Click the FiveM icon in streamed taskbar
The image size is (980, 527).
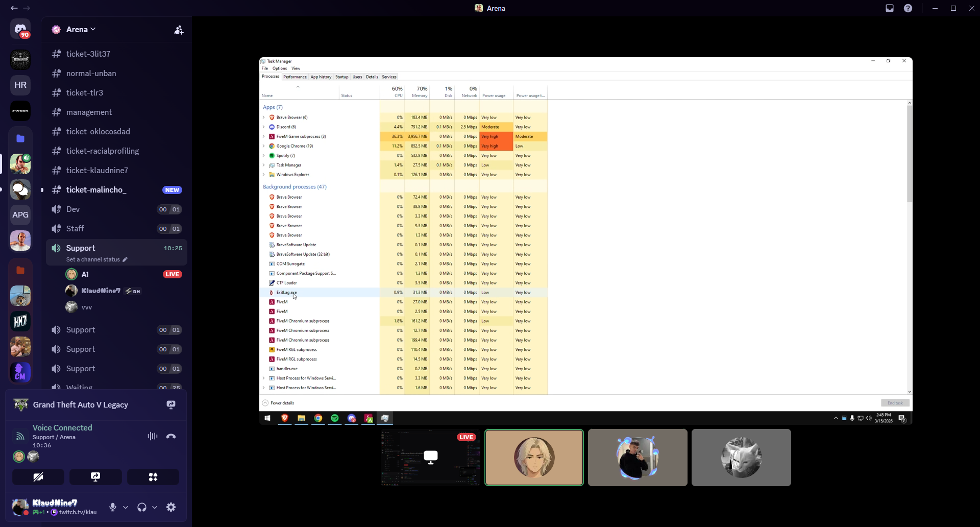[369, 418]
